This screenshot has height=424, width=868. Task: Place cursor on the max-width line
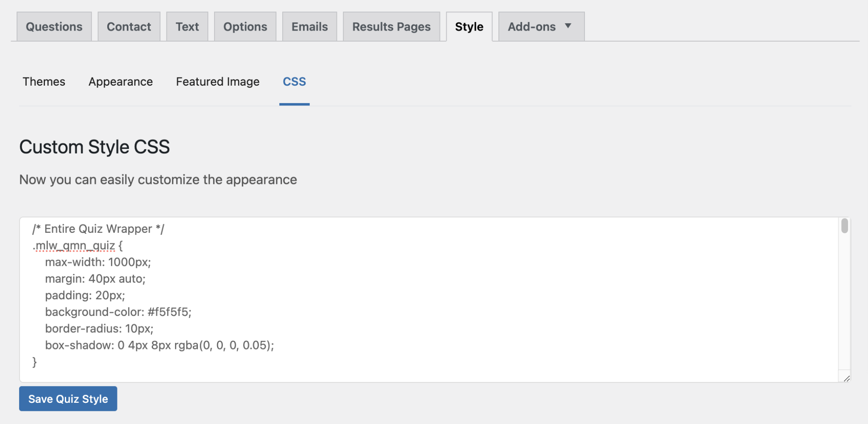click(x=98, y=262)
